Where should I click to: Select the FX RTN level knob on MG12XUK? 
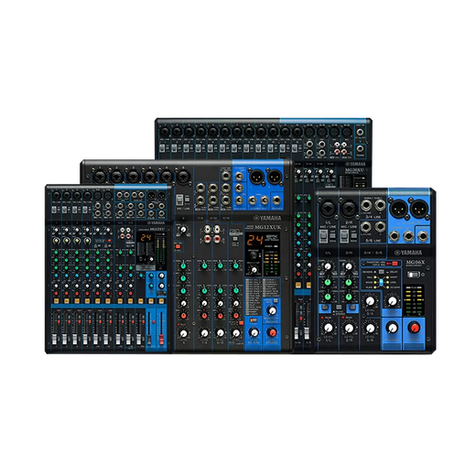coord(254,332)
